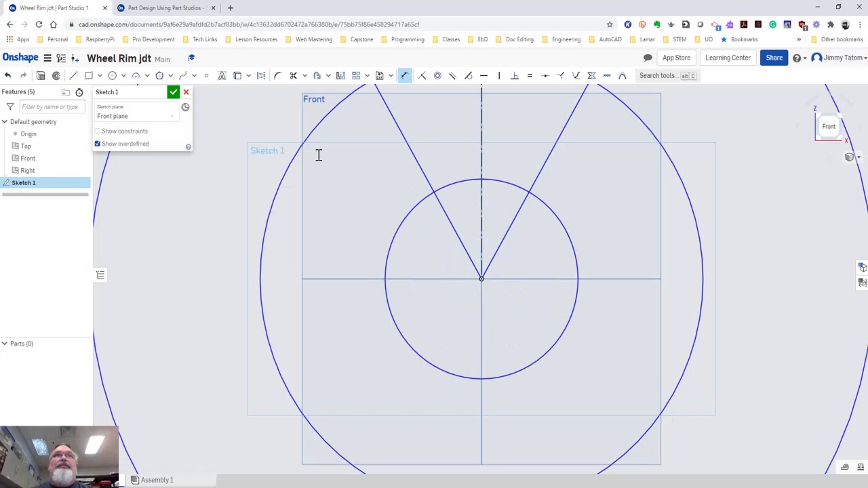This screenshot has width=868, height=488.
Task: Select the Trim scissors tool
Action: 293,75
